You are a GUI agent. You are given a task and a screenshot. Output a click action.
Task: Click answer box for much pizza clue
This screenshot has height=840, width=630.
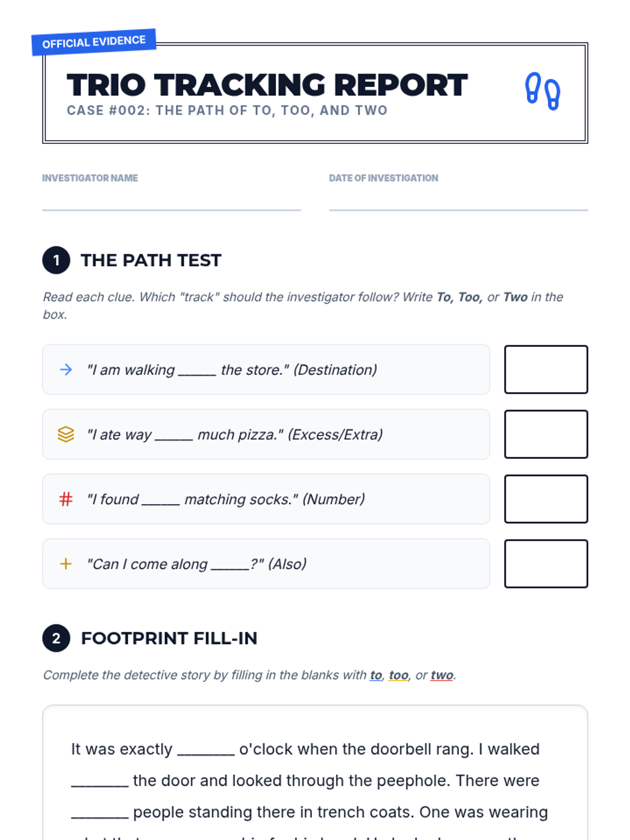[546, 434]
